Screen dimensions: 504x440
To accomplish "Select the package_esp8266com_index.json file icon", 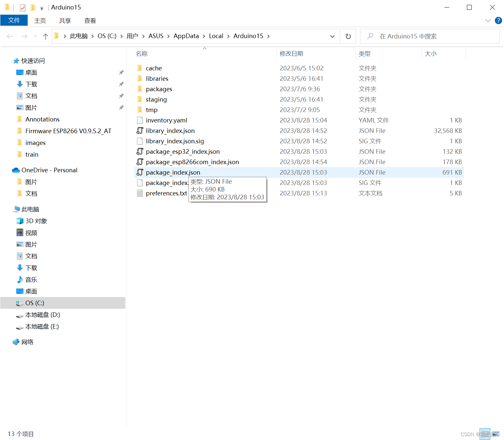I will pos(140,162).
